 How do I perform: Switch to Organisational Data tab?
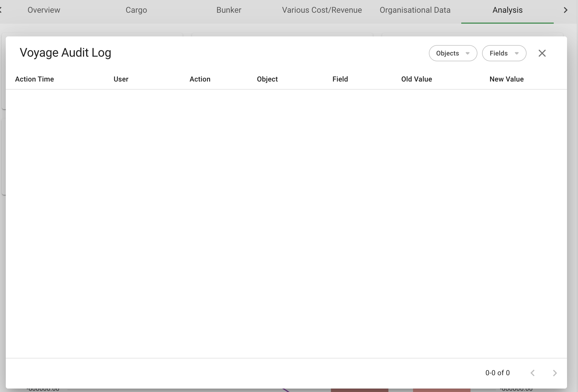pos(415,10)
